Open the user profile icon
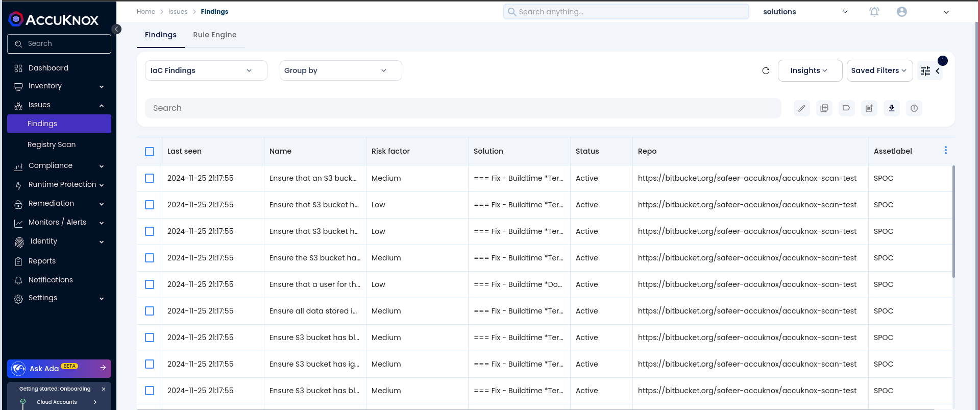Image resolution: width=980 pixels, height=410 pixels. tap(902, 12)
